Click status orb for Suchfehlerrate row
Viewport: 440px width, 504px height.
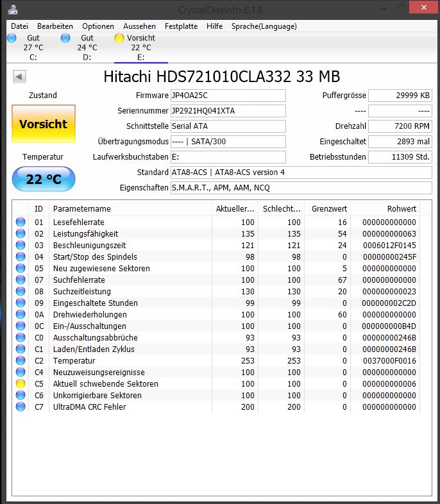21,280
